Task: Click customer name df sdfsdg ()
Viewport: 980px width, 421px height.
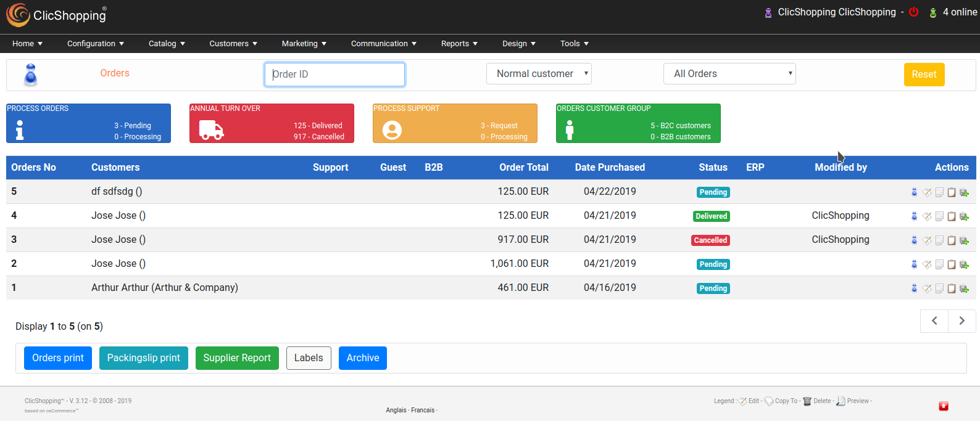Action: (117, 191)
